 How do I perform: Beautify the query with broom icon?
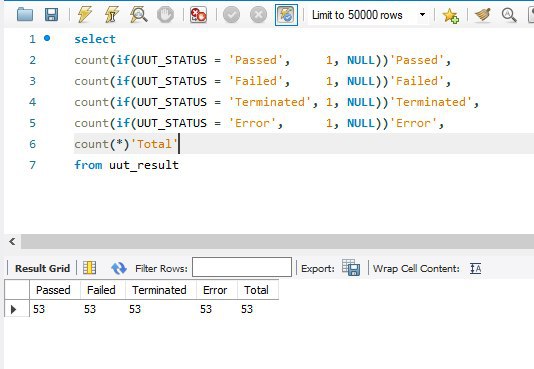483,15
